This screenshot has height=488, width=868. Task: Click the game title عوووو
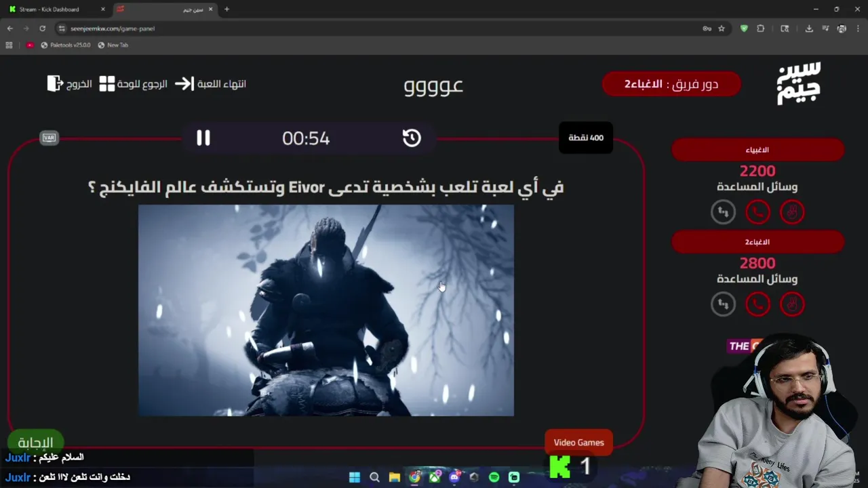click(433, 85)
